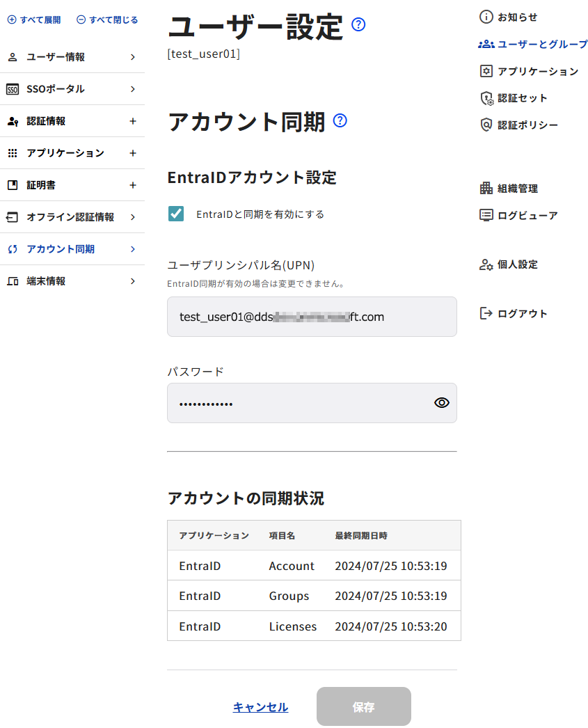The width and height of the screenshot is (588, 728).
Task: Expand 認証情報 sidebar section
Action: (x=133, y=121)
